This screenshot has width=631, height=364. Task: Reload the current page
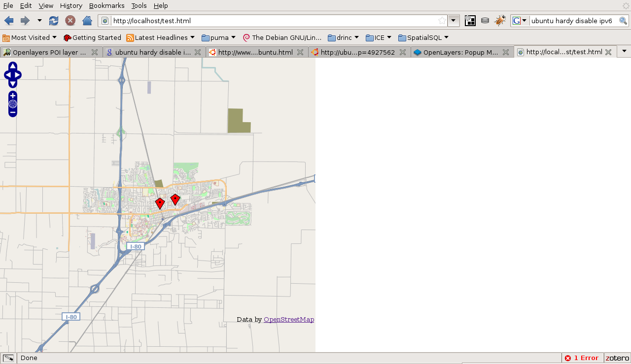54,21
